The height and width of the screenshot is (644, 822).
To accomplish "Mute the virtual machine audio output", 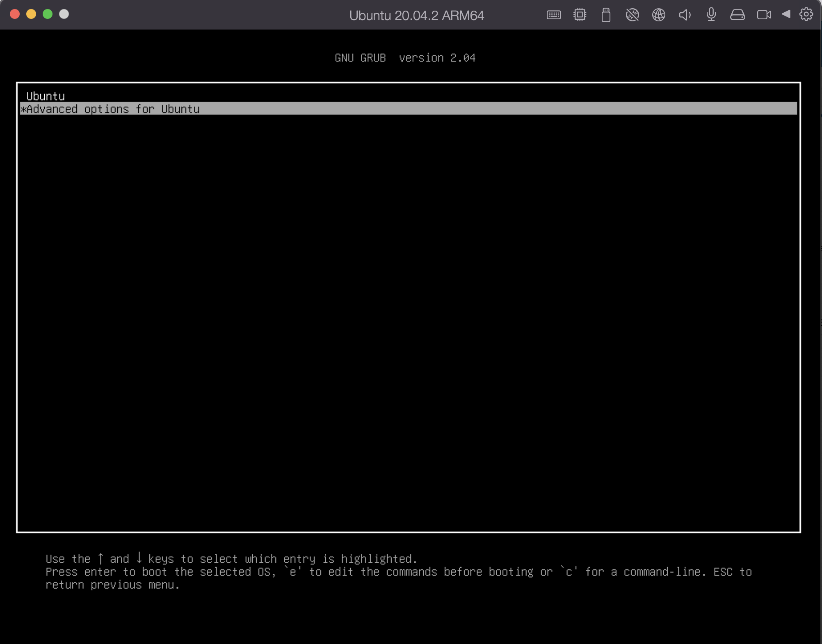I will point(685,15).
